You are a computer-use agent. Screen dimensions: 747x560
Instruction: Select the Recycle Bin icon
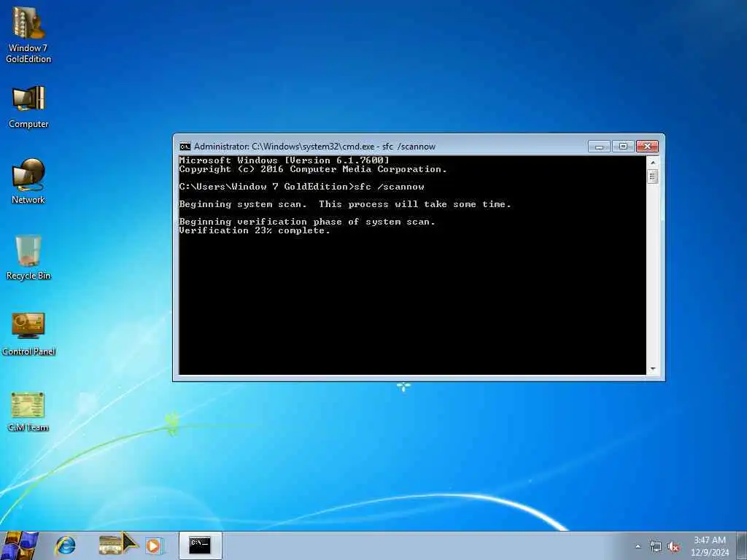[28, 257]
